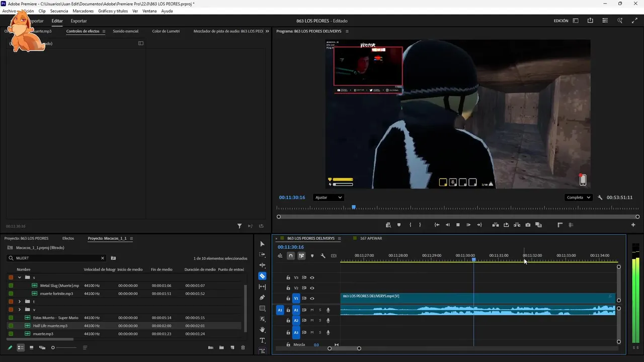Viewport: 644px width, 362px height.
Task: Click the Add Marker icon in timeline
Action: (312, 256)
